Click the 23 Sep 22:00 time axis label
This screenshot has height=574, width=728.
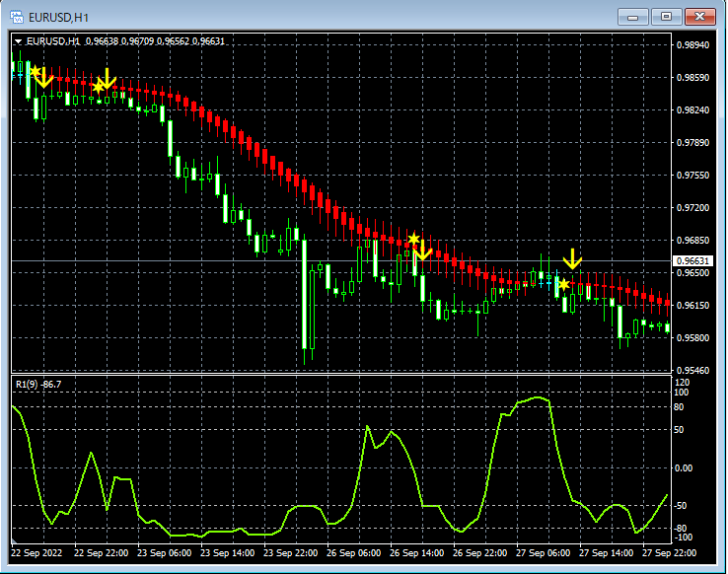point(291,553)
